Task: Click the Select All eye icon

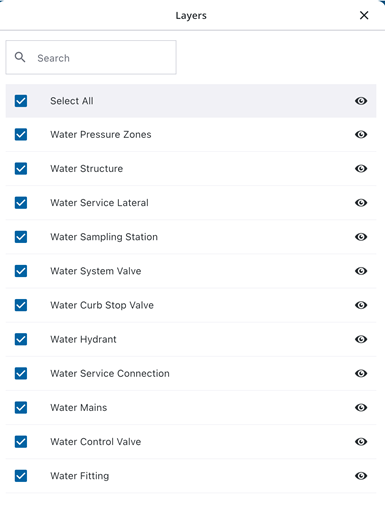Action: (x=361, y=101)
